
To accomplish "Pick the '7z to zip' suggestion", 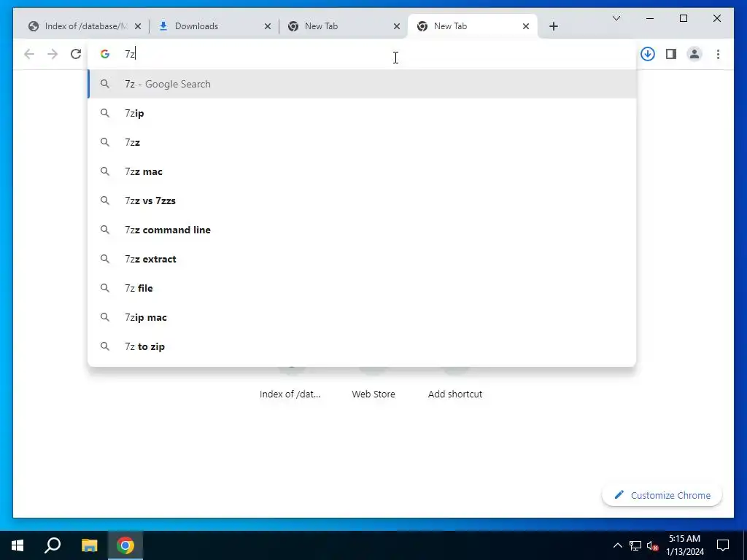I will point(362,346).
